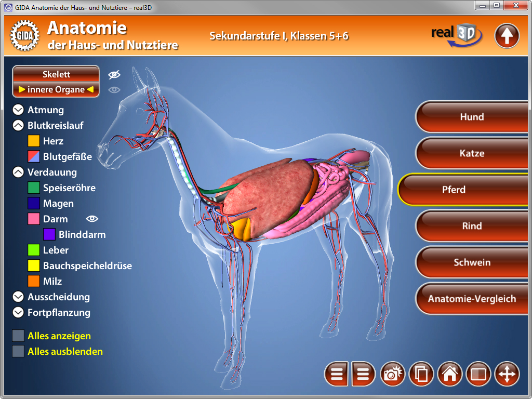Check the Alles anzeigen checkbox
The width and height of the screenshot is (532, 399).
pyautogui.click(x=18, y=336)
